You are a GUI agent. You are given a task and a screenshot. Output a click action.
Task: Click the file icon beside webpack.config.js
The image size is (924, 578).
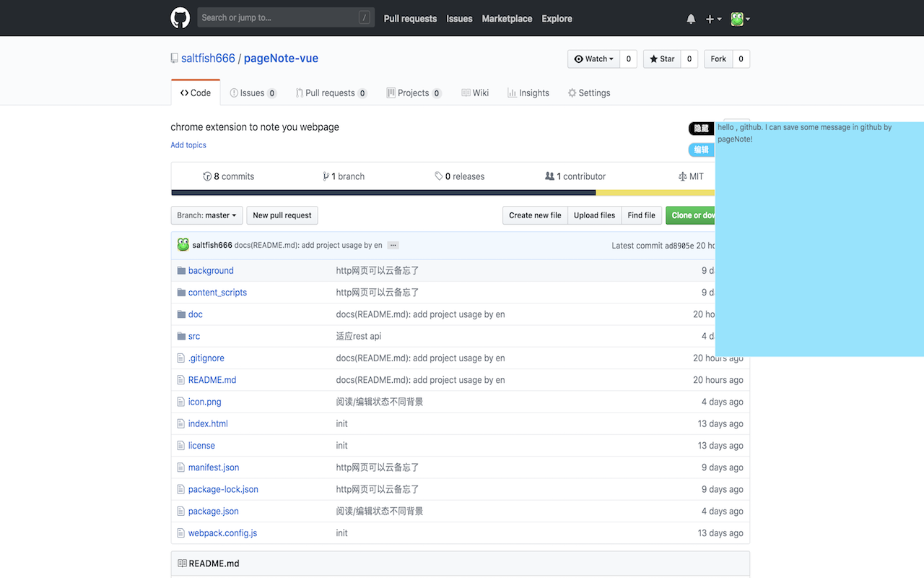click(x=181, y=533)
